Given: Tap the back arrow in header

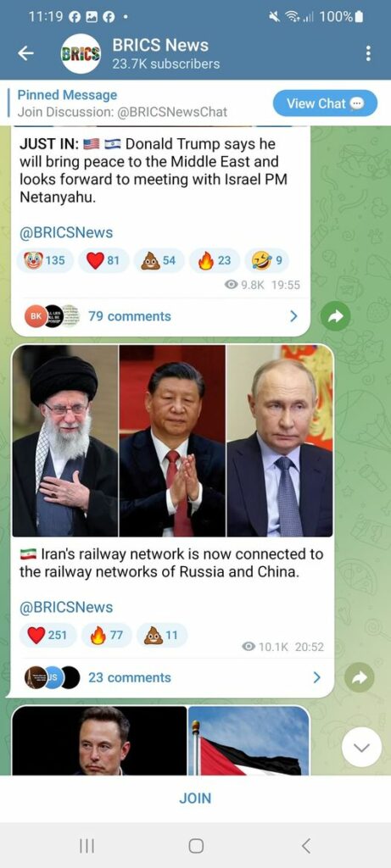Looking at the screenshot, I should point(25,53).
